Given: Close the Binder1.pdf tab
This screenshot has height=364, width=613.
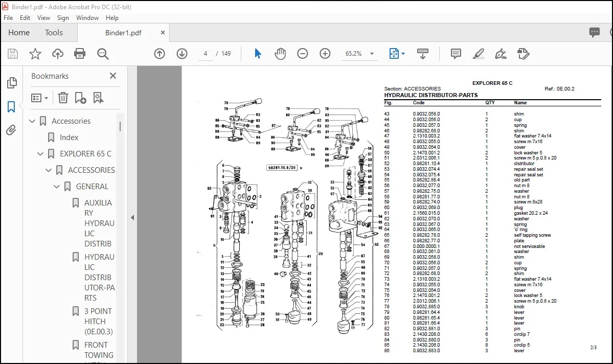Looking at the screenshot, I should (163, 33).
